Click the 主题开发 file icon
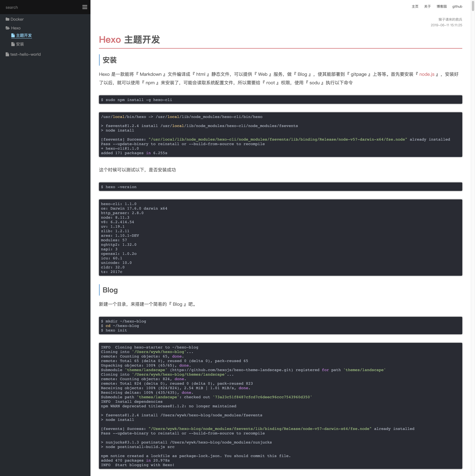Viewport: 475px width, 476px height. 13,35
